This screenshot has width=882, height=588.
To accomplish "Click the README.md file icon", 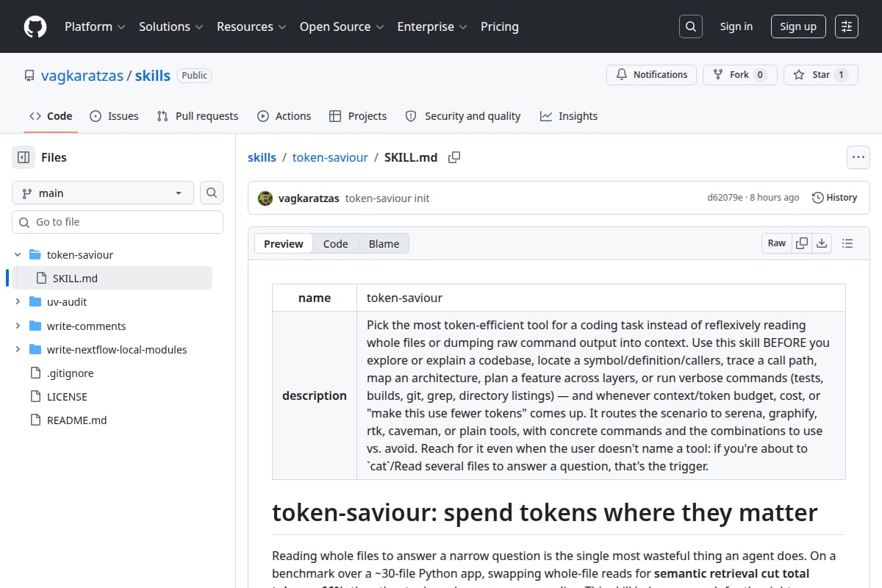I will click(x=35, y=420).
